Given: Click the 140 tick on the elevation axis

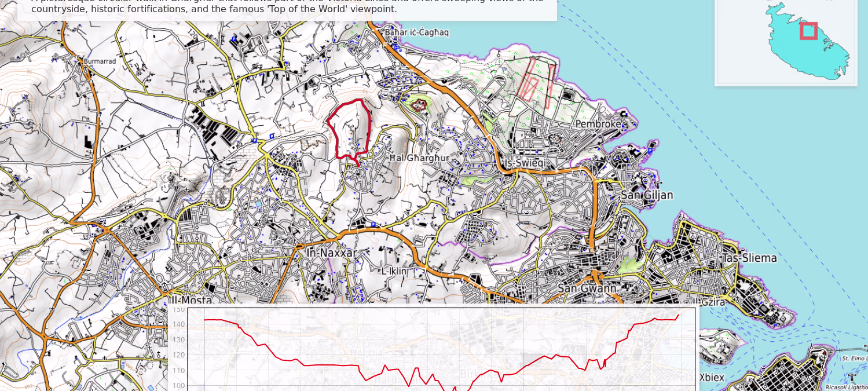Looking at the screenshot, I should (x=178, y=324).
